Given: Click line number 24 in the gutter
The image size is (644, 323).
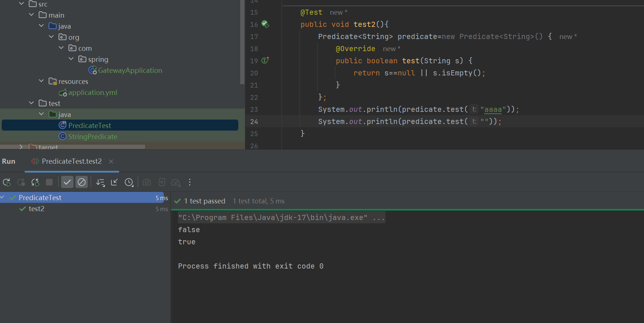Looking at the screenshot, I should click(254, 121).
